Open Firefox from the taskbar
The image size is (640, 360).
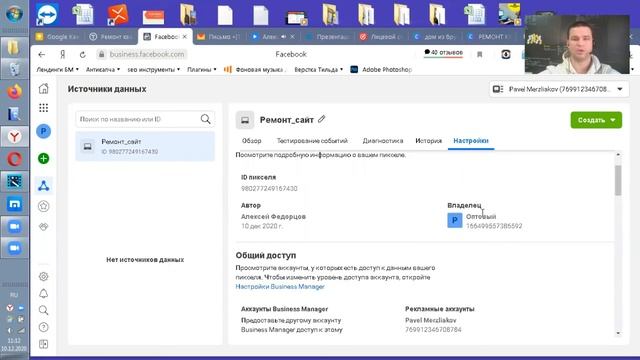(x=14, y=91)
